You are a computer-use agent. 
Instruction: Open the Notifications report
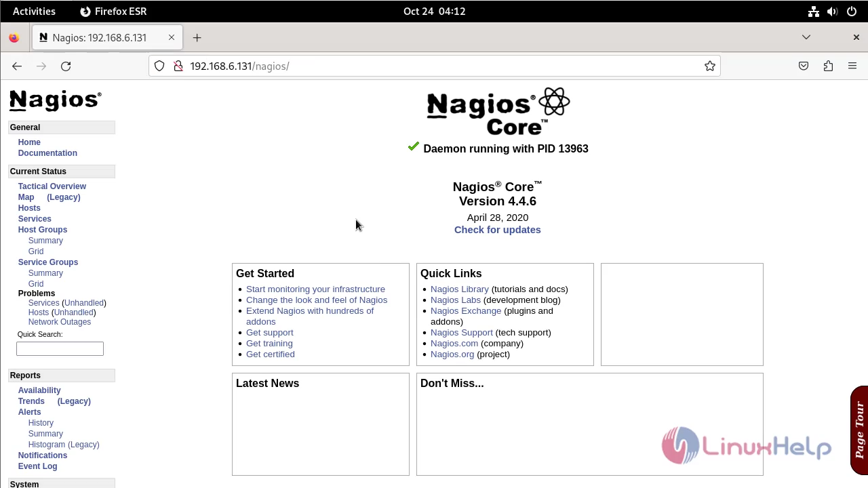click(x=43, y=455)
